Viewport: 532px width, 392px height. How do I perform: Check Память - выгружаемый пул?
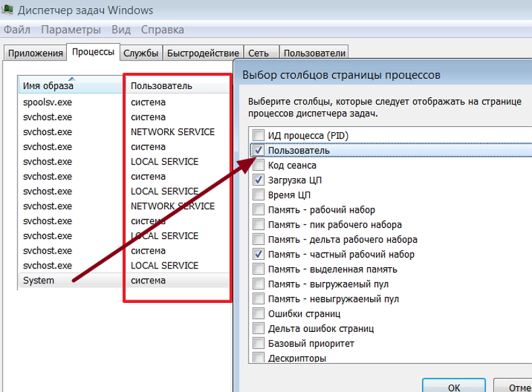pos(259,284)
